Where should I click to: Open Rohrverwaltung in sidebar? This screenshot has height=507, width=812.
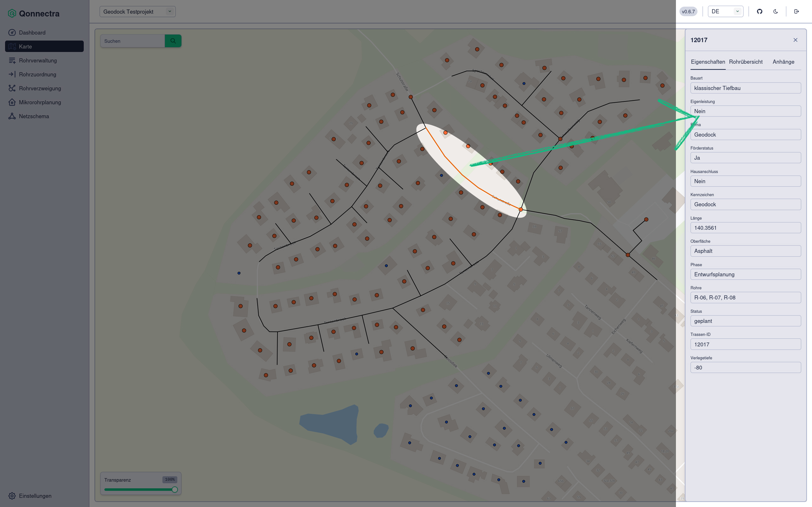point(37,60)
